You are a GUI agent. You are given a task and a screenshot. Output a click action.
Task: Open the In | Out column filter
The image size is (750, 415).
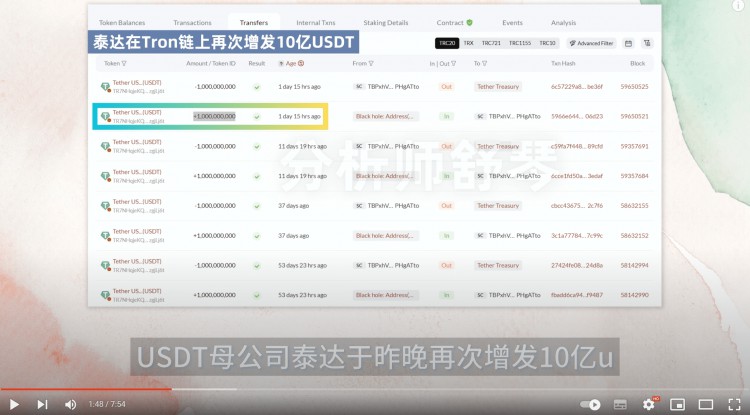pyautogui.click(x=453, y=64)
